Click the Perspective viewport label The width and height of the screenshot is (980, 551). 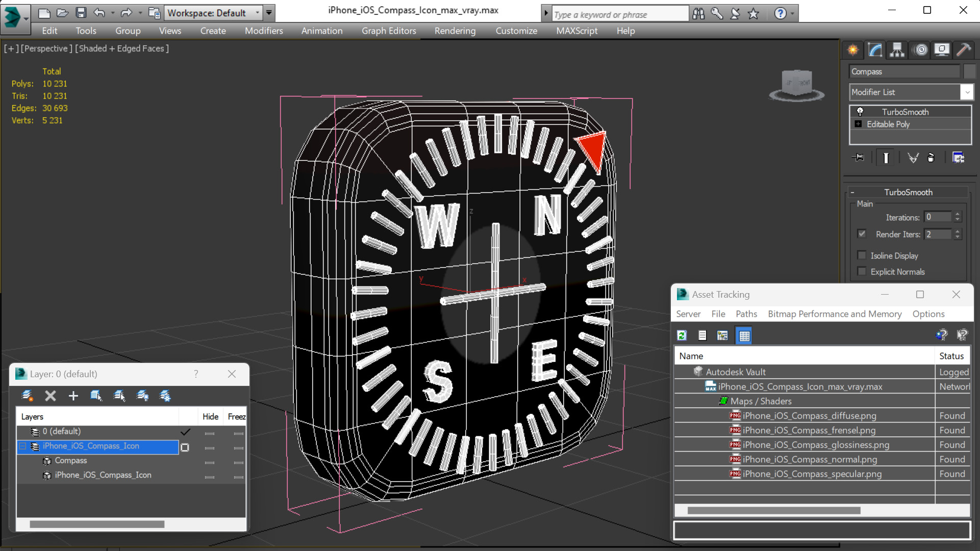(46, 48)
